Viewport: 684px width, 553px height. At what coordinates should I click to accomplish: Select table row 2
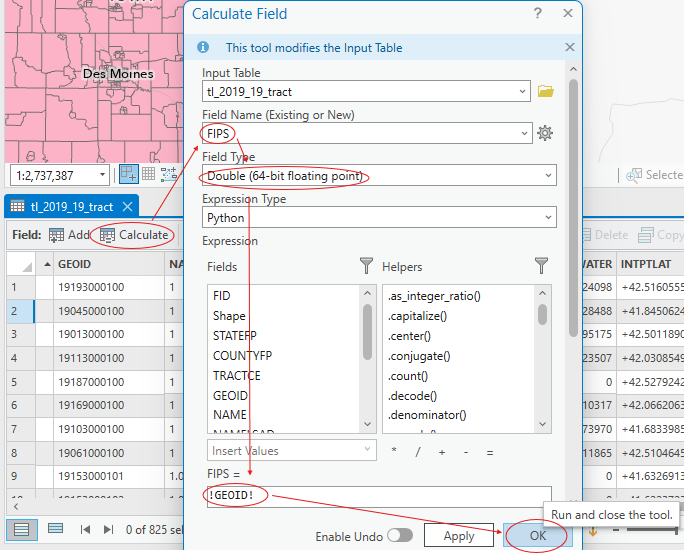[20, 311]
